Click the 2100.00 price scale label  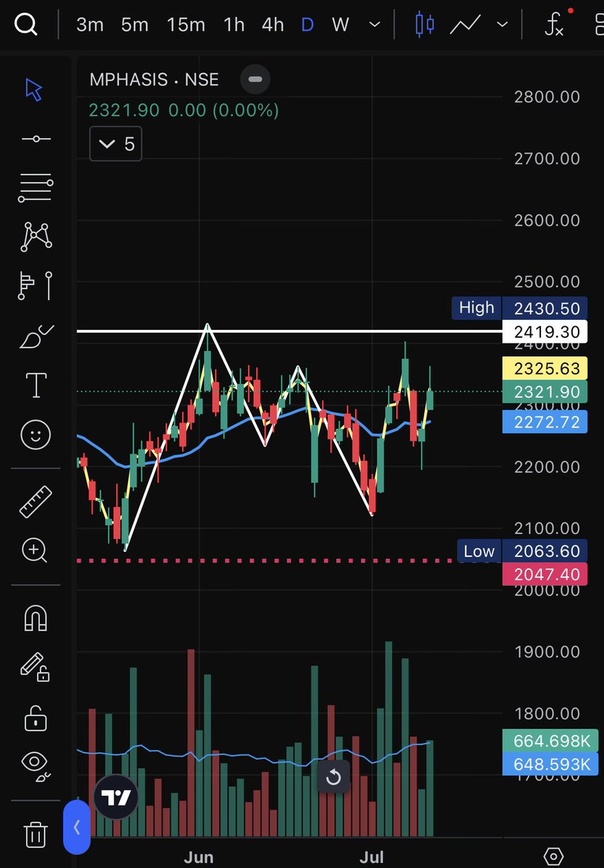[x=547, y=528]
